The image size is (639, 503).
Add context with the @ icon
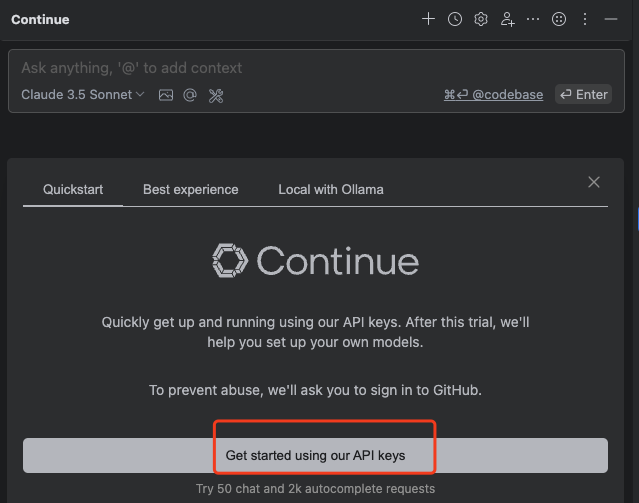click(x=190, y=95)
